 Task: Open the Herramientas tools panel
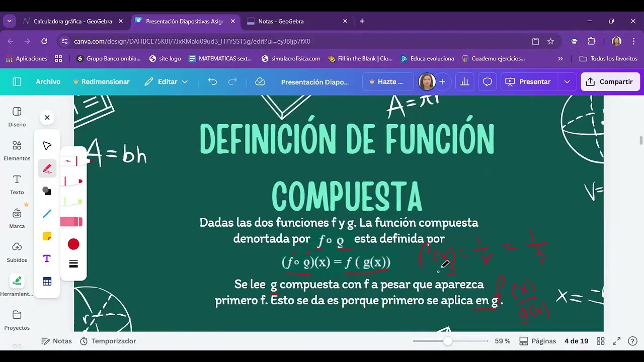point(17,286)
